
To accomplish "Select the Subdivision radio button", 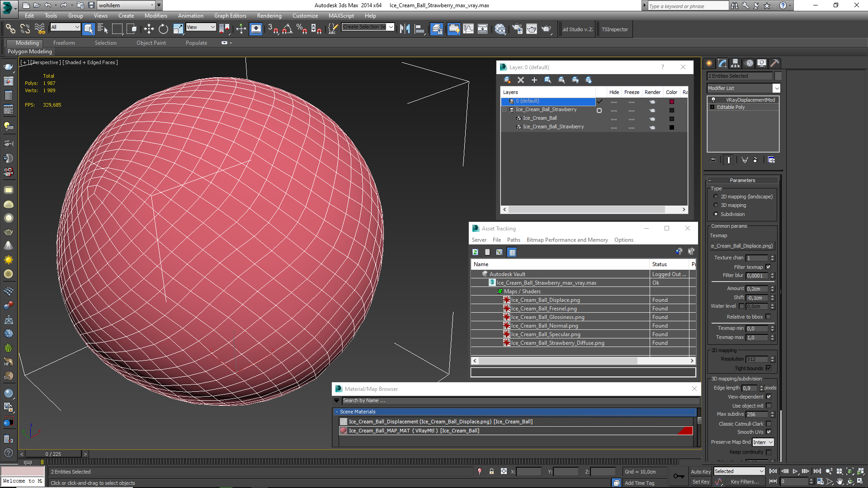I will coord(716,213).
